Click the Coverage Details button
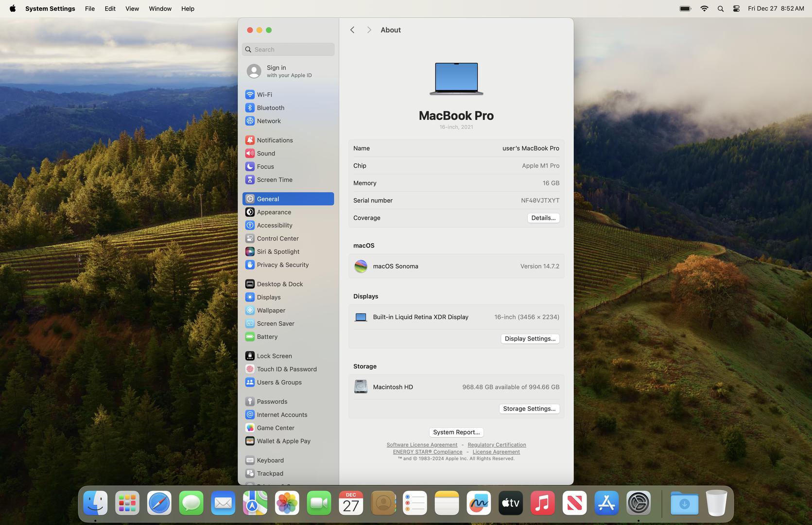 (543, 218)
